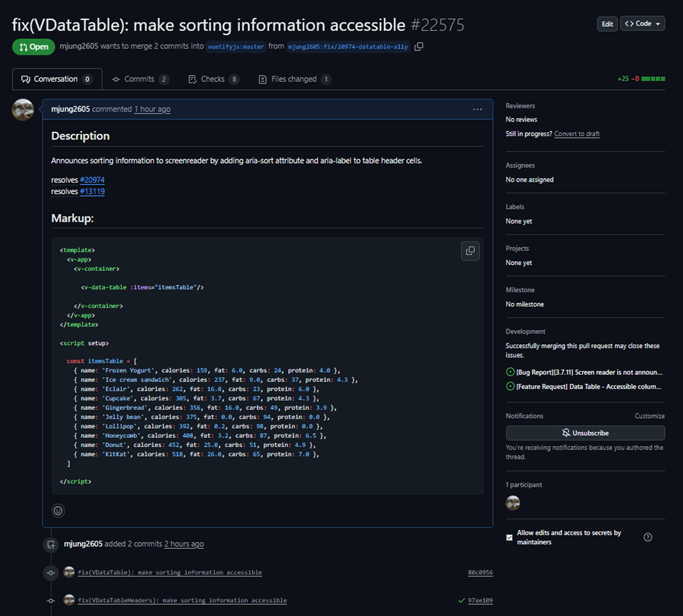Click the '1 hour ago' timestamp

(x=152, y=109)
